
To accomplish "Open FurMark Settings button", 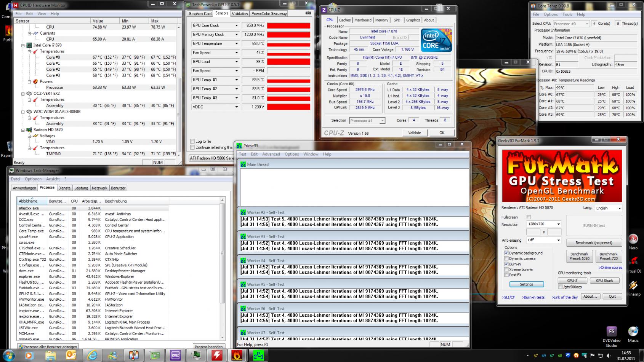I will pos(526,284).
